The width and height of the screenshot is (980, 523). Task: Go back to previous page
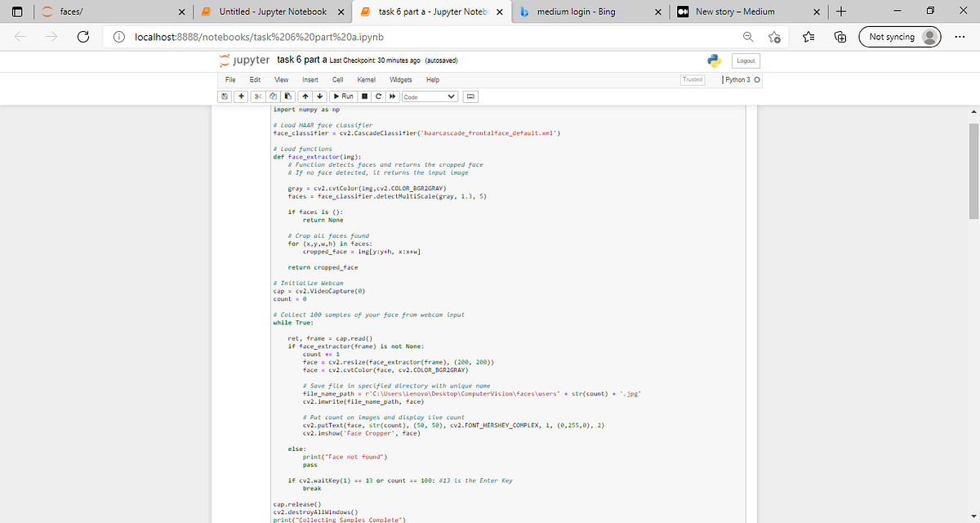pyautogui.click(x=21, y=37)
